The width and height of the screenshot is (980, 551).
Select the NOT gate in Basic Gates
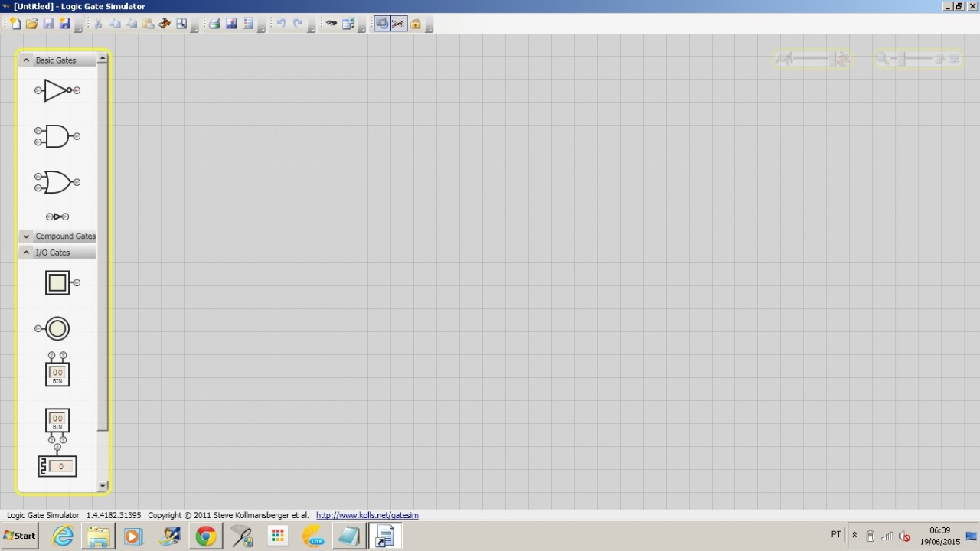pyautogui.click(x=57, y=90)
